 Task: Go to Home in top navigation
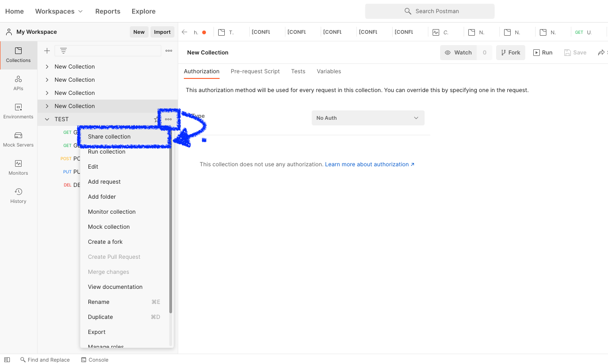(x=15, y=11)
